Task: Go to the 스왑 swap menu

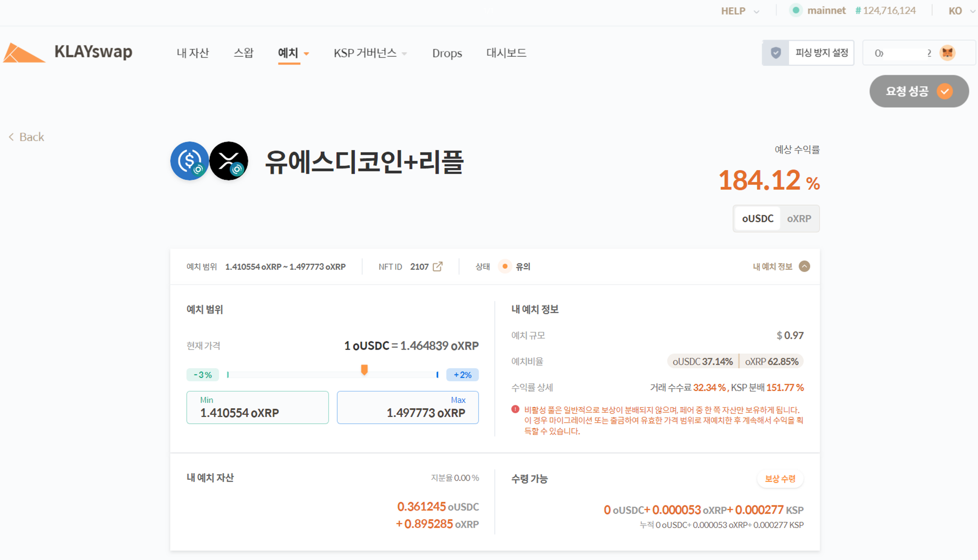Action: click(x=243, y=53)
